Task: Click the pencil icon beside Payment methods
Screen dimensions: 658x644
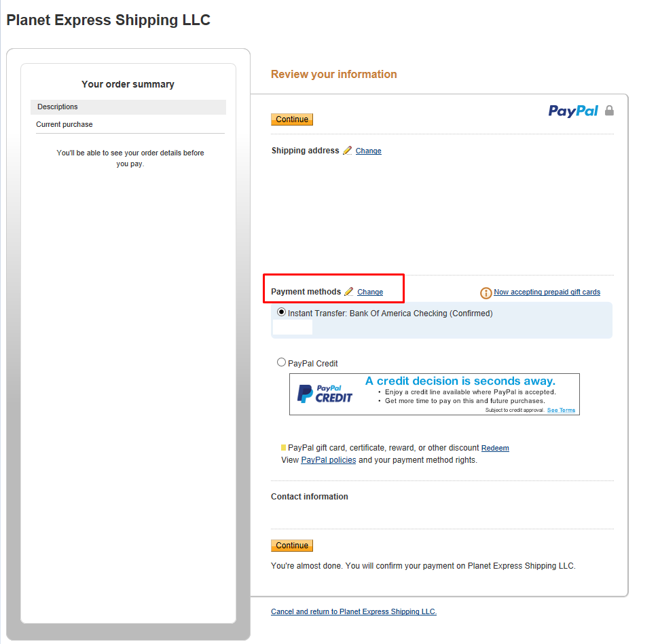Action: click(349, 292)
